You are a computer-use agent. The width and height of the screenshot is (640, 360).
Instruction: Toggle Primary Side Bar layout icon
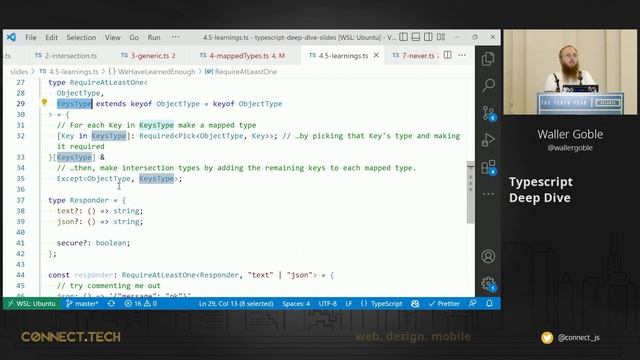(403, 37)
